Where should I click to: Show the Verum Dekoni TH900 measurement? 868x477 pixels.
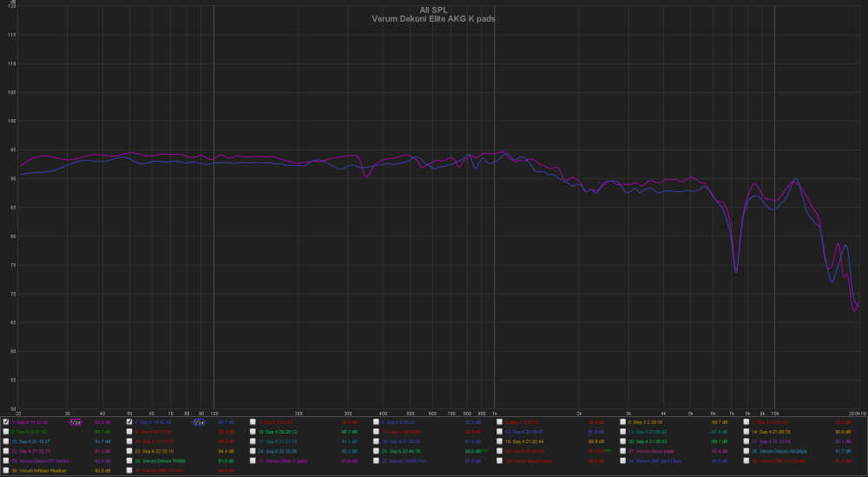coord(130,460)
